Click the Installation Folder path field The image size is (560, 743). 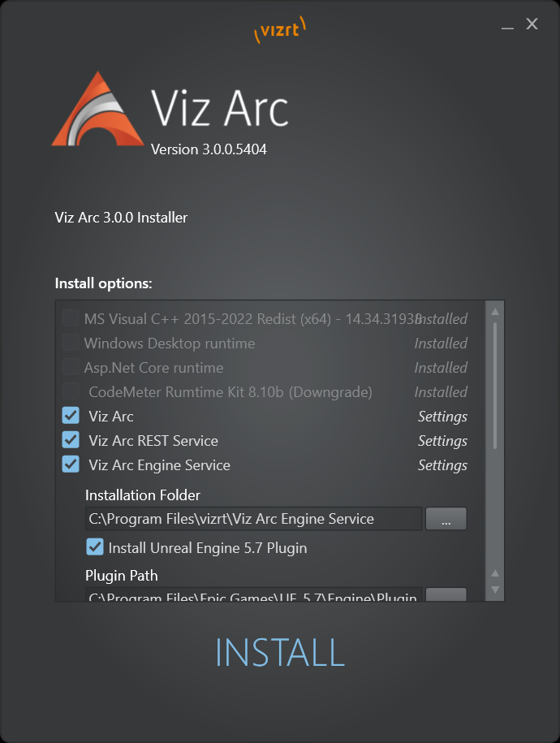[x=253, y=518]
